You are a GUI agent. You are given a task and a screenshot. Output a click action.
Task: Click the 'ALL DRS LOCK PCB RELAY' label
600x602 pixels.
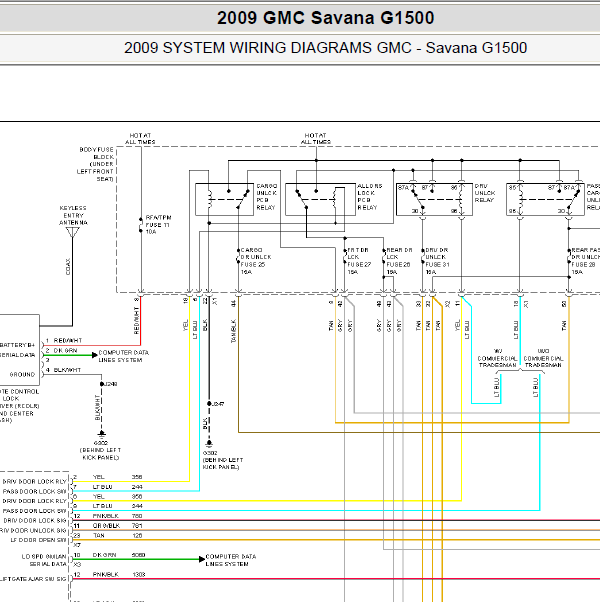point(370,197)
